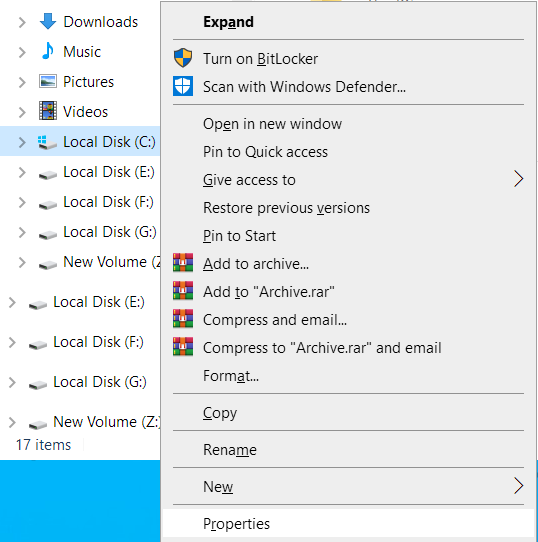The height and width of the screenshot is (542, 538).
Task: Click the Pictures folder icon
Action: click(x=48, y=81)
